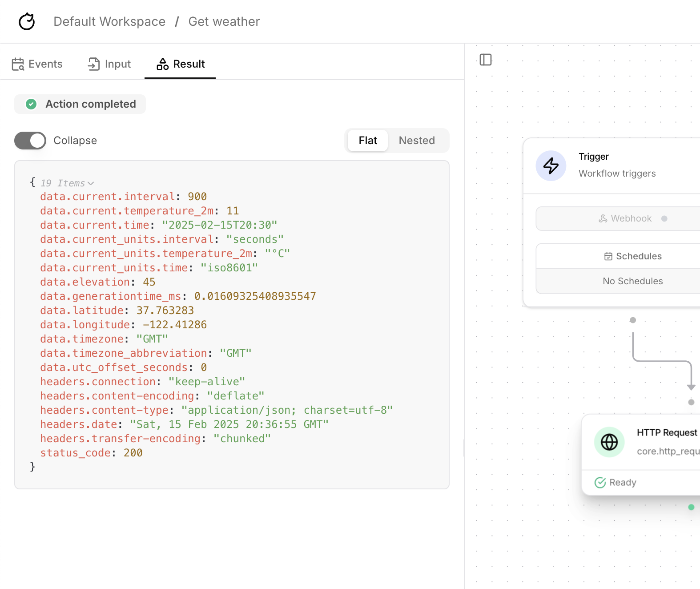Click the Events tab calendar icon
This screenshot has width=700, height=589.
pos(18,64)
